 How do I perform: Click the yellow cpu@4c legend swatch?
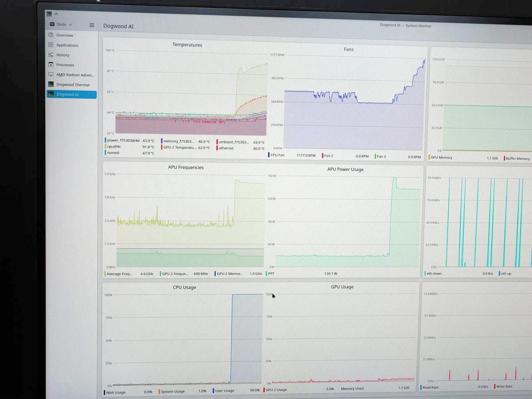tap(106, 147)
